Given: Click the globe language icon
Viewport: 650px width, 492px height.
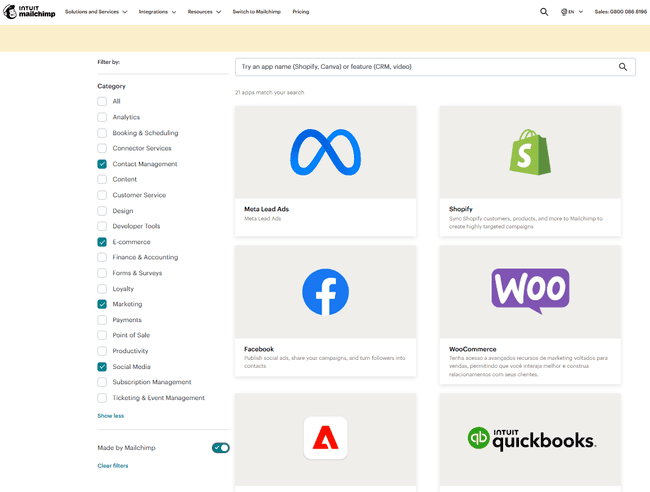Looking at the screenshot, I should [564, 12].
